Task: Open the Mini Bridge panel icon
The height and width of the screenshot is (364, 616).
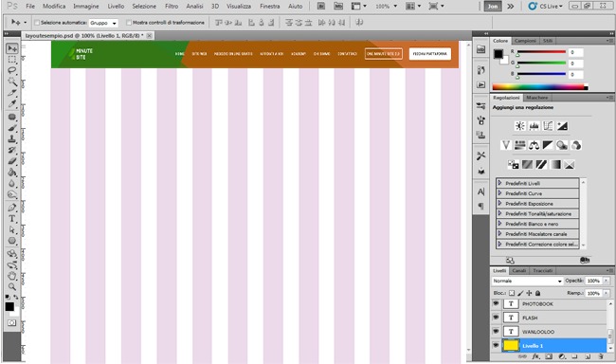Action: (x=480, y=49)
